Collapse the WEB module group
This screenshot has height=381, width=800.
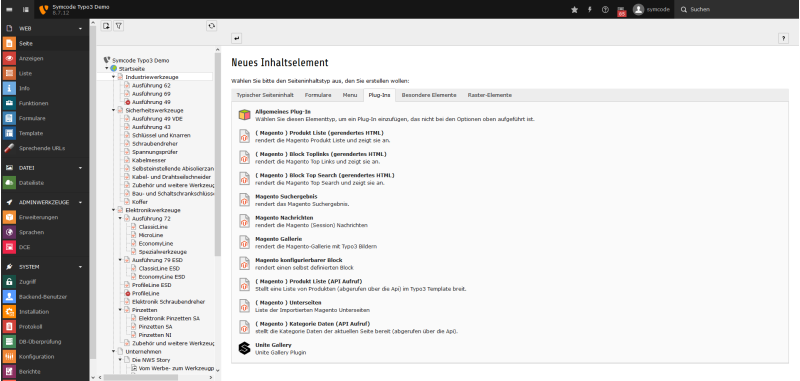81,29
